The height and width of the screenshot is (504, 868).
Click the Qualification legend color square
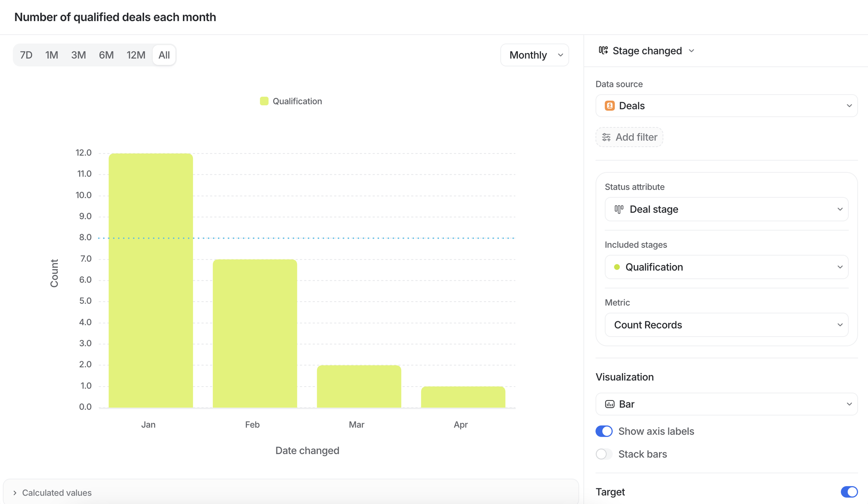[x=264, y=101]
